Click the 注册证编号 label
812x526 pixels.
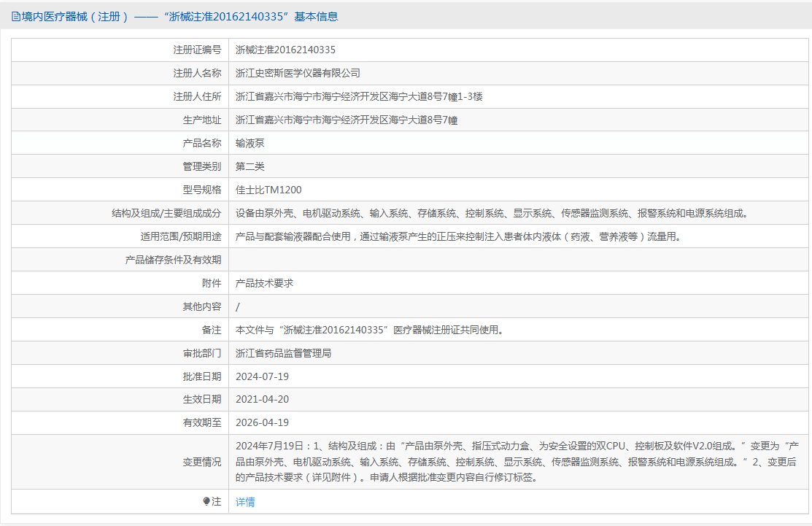pos(197,50)
